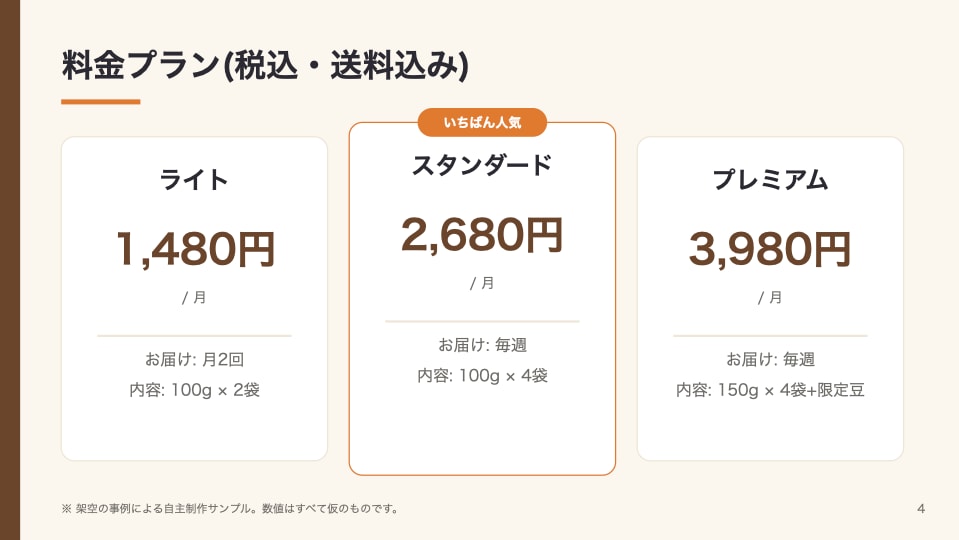Click お届け: 毎週 in プレミアム card
The height and width of the screenshot is (540, 959).
pyautogui.click(x=770, y=359)
